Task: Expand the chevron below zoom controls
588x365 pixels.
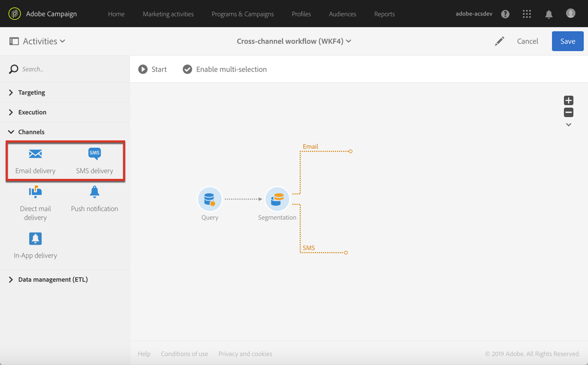Action: [568, 125]
